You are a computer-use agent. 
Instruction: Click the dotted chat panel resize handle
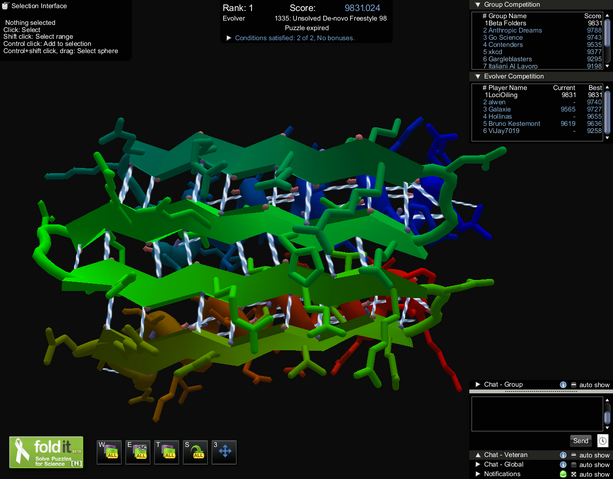pyautogui.click(x=541, y=391)
